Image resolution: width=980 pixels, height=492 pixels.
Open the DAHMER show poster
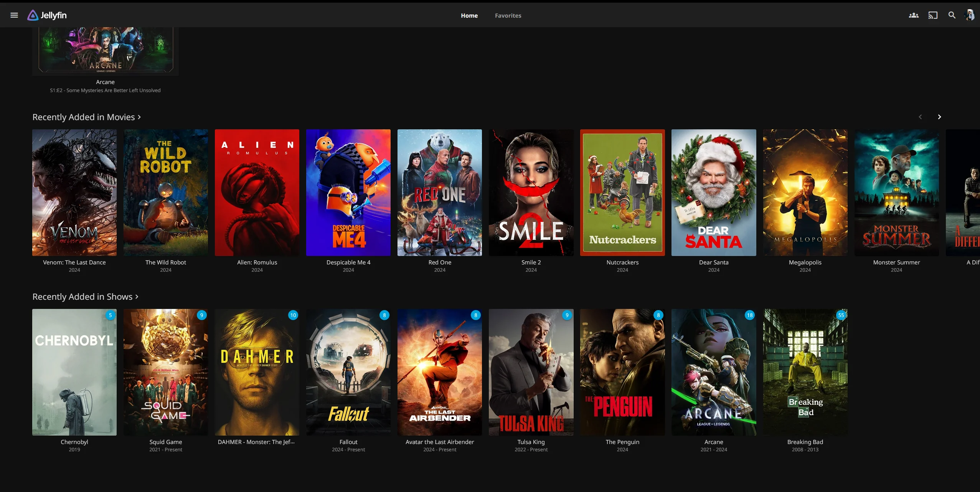tap(257, 372)
